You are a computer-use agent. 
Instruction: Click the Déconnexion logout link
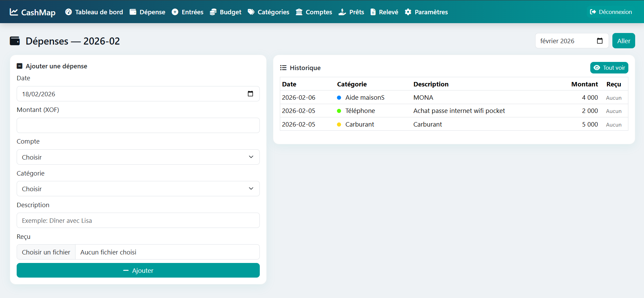click(611, 12)
